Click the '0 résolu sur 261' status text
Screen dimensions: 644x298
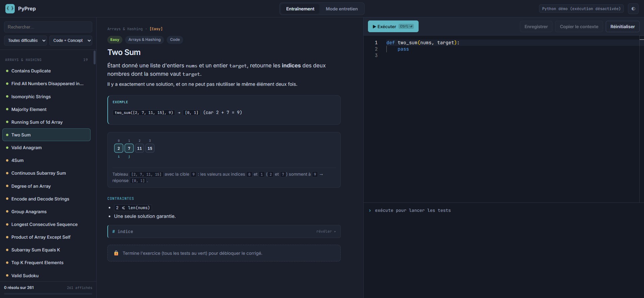(x=19, y=288)
